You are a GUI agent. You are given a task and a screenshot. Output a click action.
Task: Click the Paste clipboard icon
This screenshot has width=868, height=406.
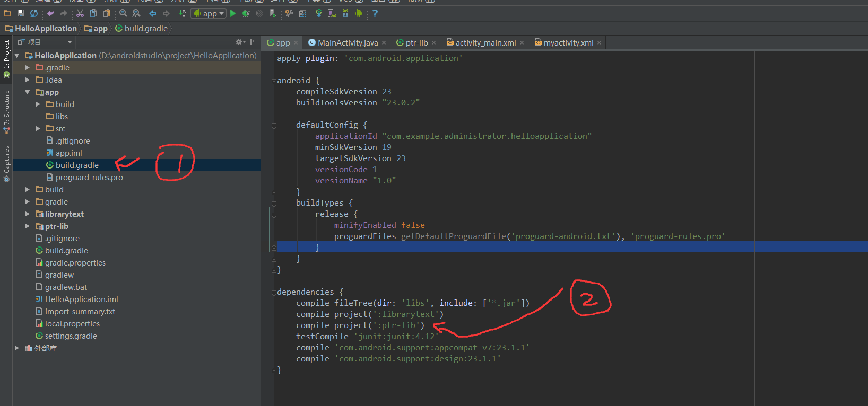pos(107,13)
